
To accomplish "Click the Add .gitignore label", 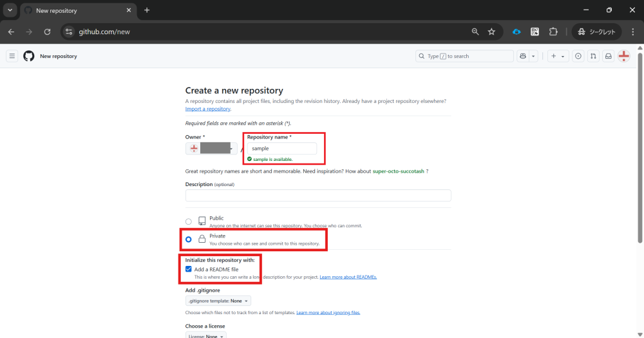I will pos(202,290).
